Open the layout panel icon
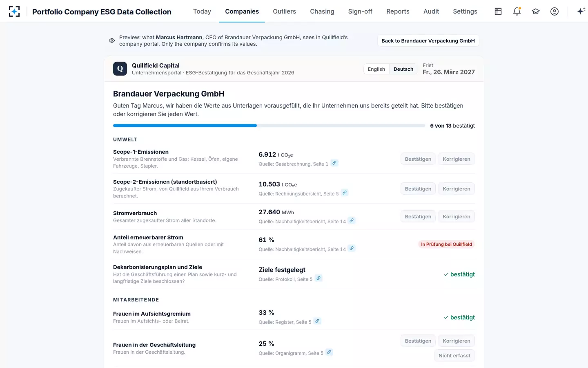588x368 pixels. click(498, 11)
